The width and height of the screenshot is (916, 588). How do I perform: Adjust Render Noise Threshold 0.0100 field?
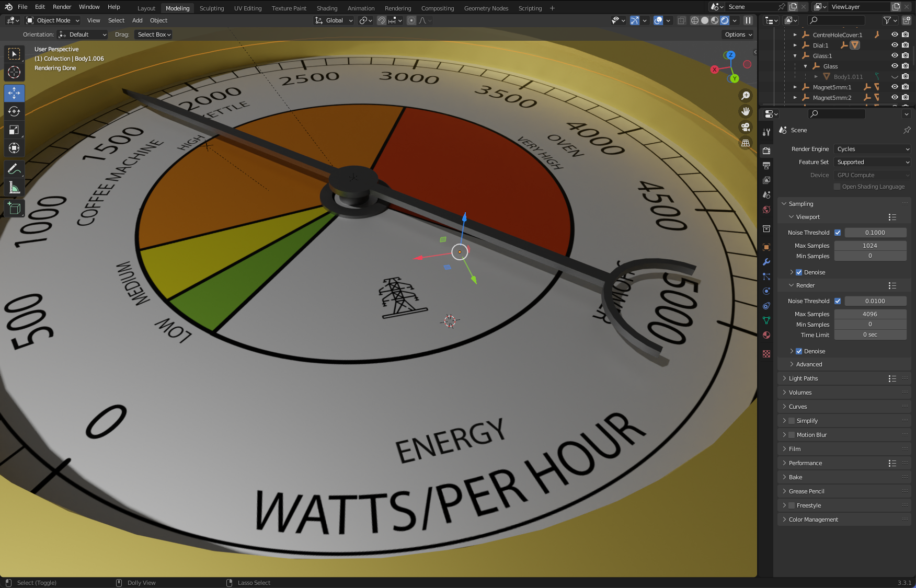tap(875, 301)
